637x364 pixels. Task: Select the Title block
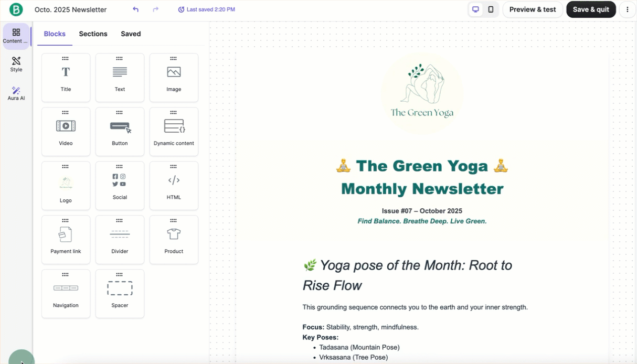(x=66, y=78)
